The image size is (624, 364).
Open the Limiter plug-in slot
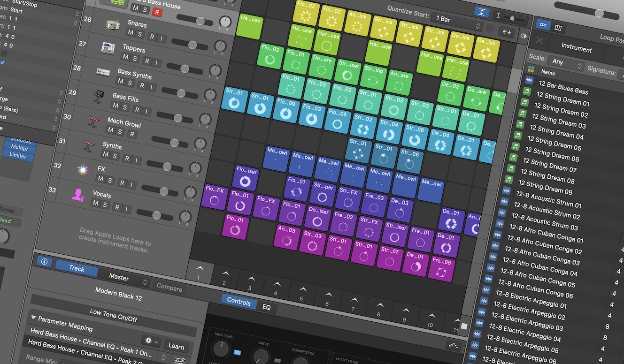coord(18,155)
